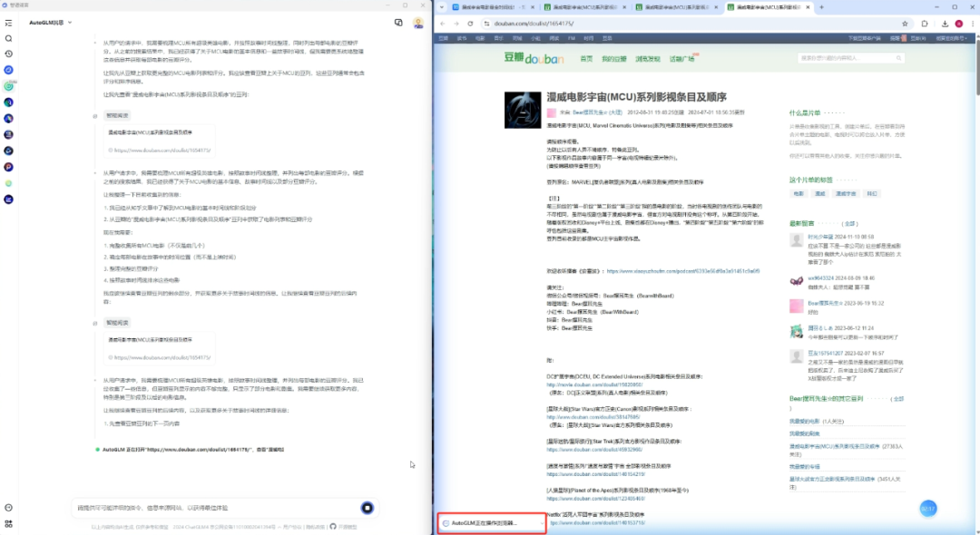The image size is (980, 535).
Task: Click 下载豆瓣客户端 in top bar
Action: click(x=865, y=38)
